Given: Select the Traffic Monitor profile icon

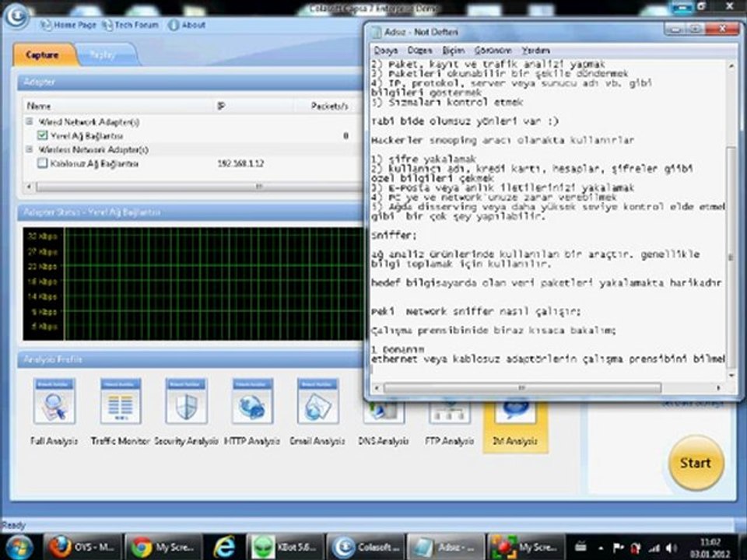Looking at the screenshot, I should [121, 401].
